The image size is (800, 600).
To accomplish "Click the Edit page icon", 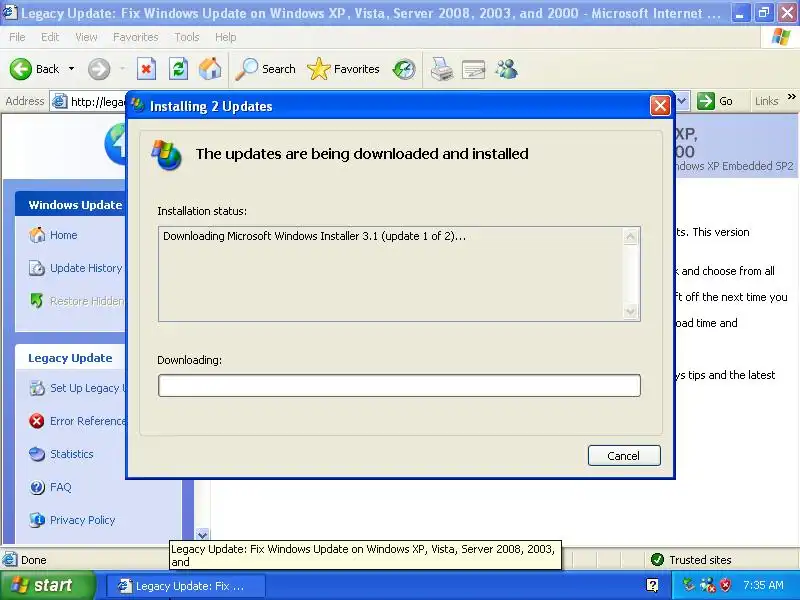I will [x=473, y=69].
